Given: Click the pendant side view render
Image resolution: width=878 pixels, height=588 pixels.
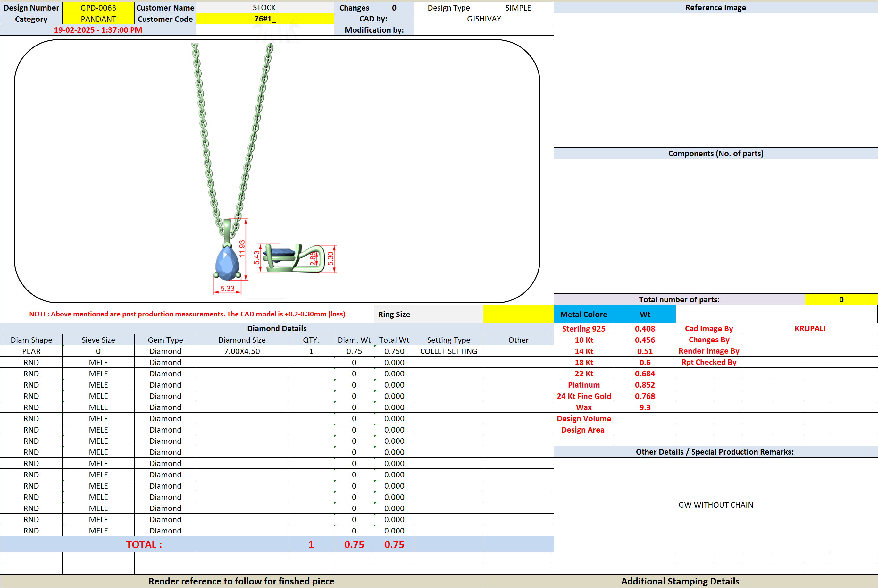Looking at the screenshot, I should [x=294, y=258].
